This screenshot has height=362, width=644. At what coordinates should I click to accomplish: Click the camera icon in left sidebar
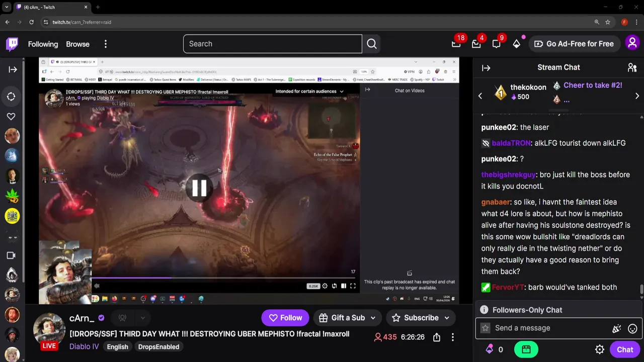11,255
